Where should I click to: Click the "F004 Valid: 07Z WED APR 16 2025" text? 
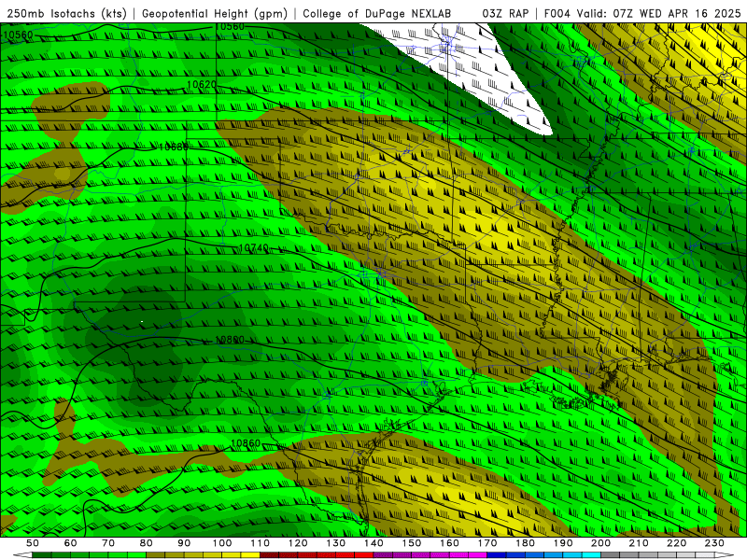(x=642, y=13)
